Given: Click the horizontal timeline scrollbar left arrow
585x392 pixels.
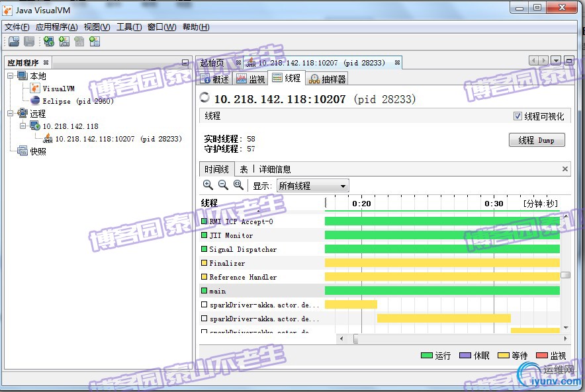Looking at the screenshot, I should 341,338.
